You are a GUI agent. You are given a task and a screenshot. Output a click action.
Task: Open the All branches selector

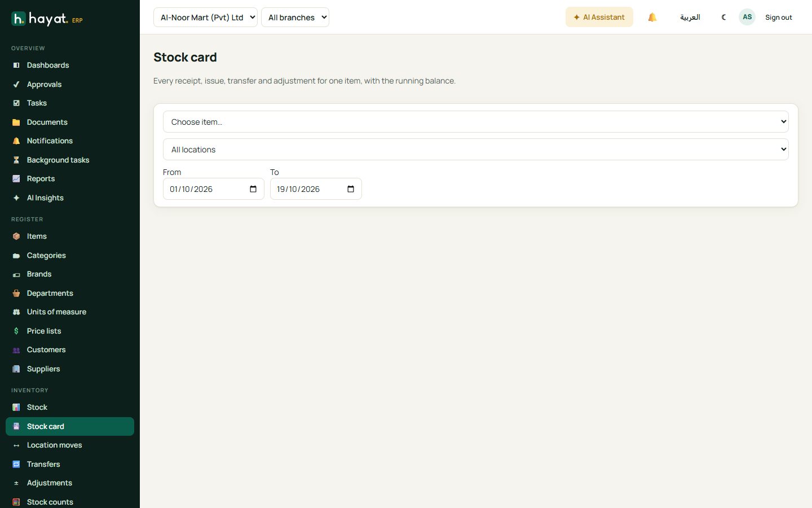click(295, 17)
